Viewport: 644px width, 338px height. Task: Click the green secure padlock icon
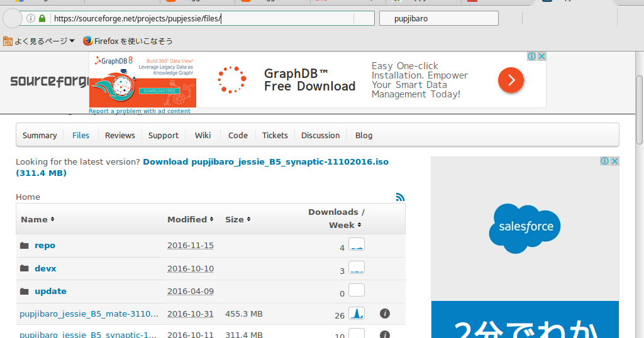coord(42,18)
